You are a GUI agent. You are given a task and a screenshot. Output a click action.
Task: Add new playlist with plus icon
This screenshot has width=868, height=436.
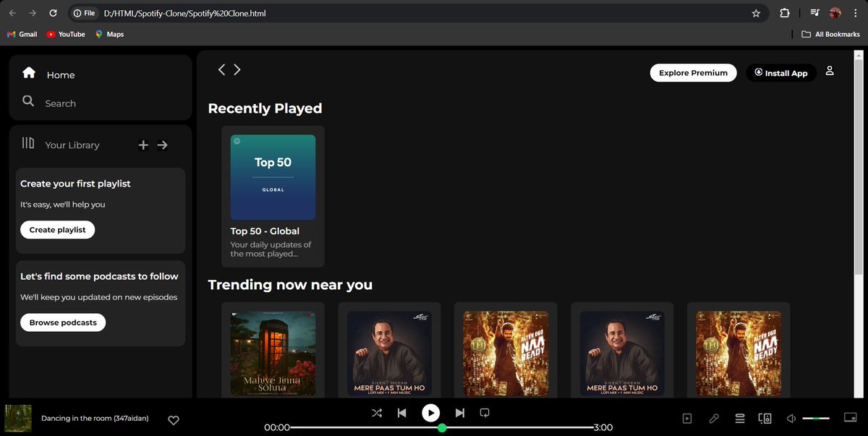[143, 145]
